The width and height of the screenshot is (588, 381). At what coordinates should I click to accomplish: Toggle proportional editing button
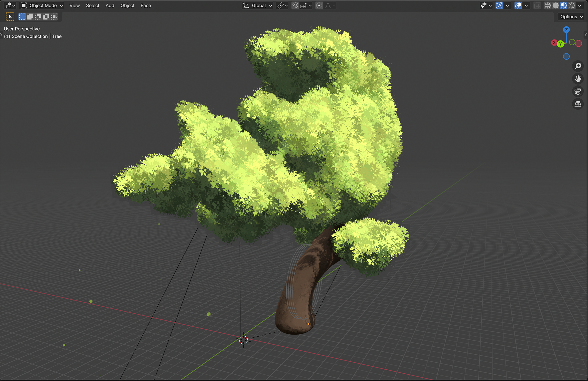point(319,6)
